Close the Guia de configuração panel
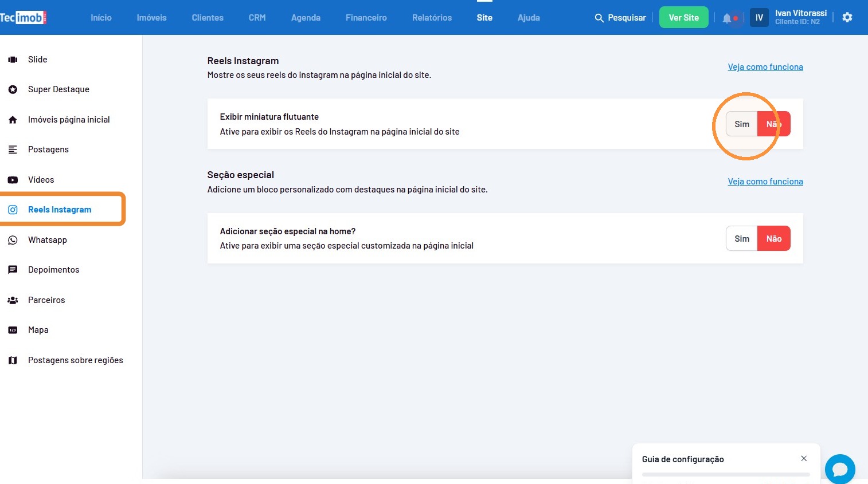 click(804, 459)
